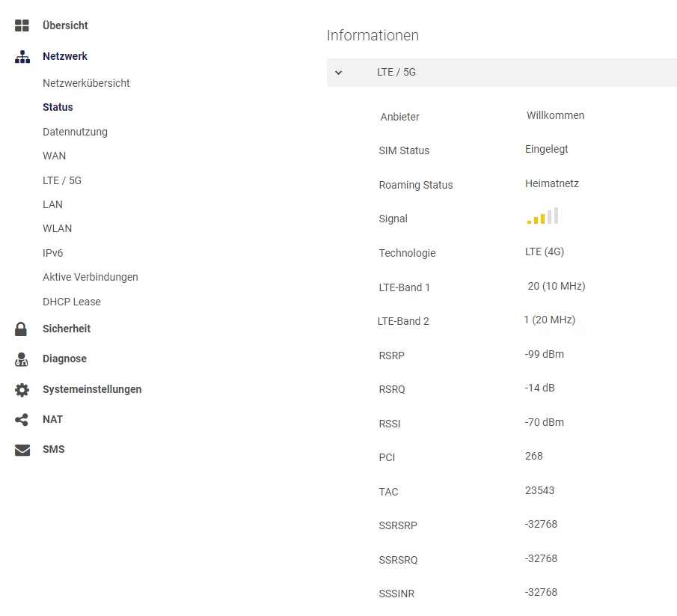
Task: Click the Netzwerk topology icon
Action: [22, 57]
